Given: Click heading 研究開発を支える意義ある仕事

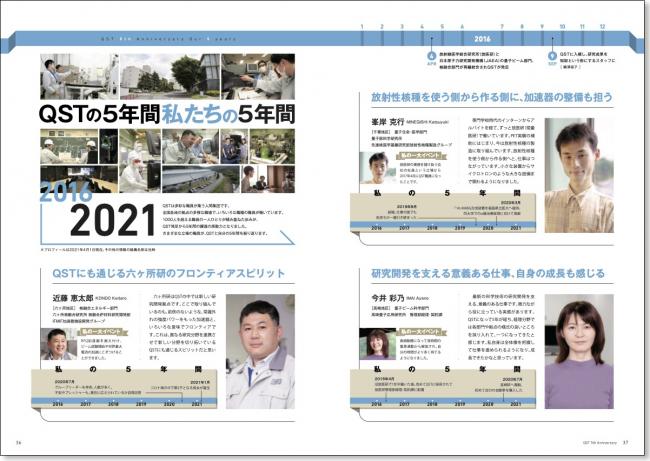Looking at the screenshot, I should [x=488, y=273].
